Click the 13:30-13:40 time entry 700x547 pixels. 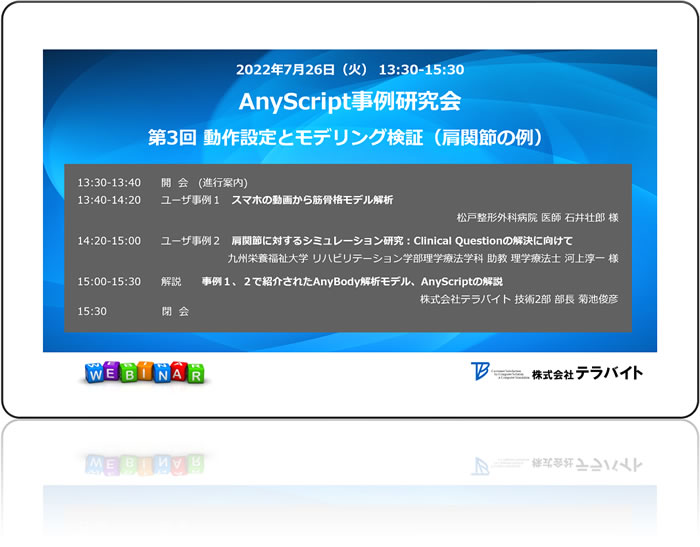coord(109,182)
